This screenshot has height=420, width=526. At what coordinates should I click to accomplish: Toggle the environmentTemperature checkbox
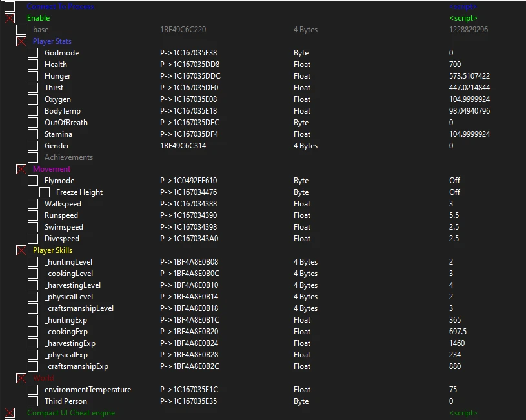coord(33,390)
